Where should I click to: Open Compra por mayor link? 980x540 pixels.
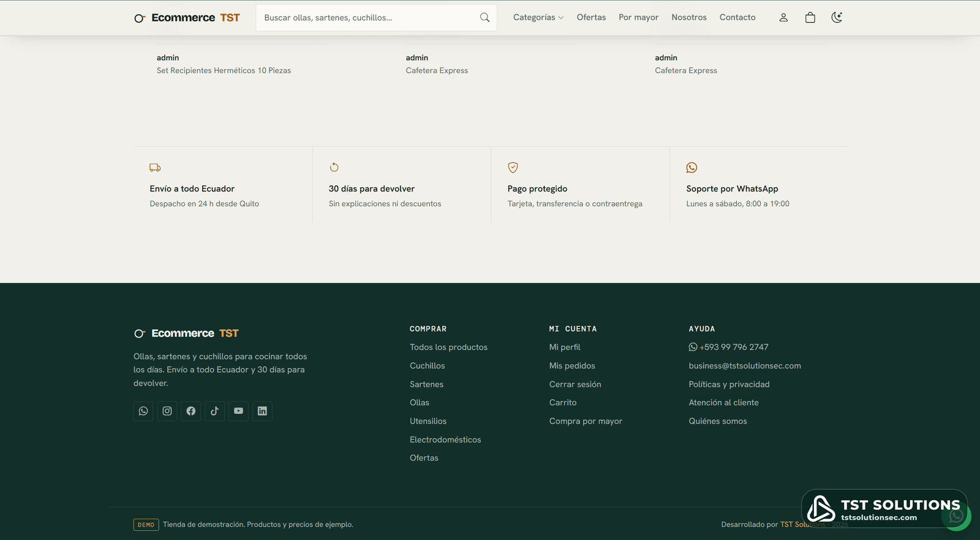tap(586, 421)
